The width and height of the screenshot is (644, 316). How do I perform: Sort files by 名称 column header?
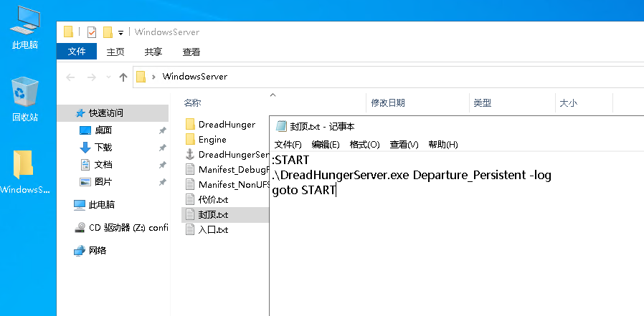point(192,103)
